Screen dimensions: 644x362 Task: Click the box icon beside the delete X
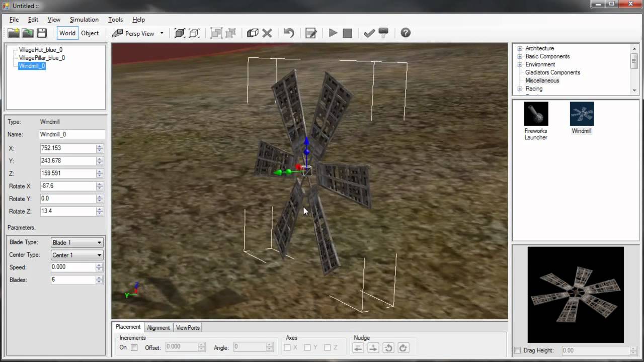[253, 33]
